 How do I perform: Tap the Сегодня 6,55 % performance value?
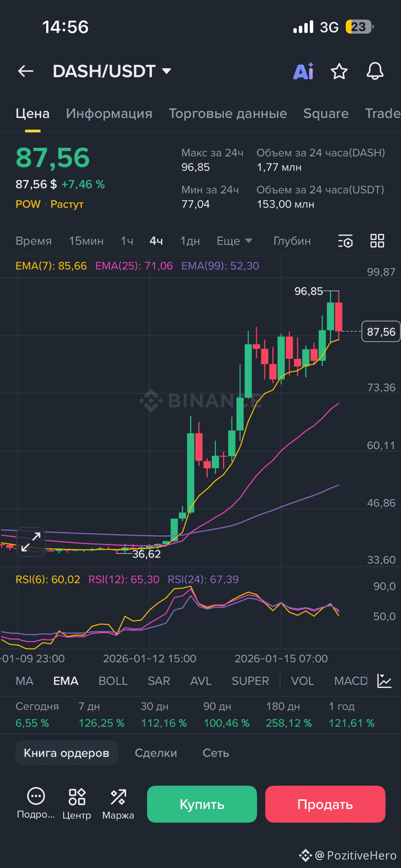(x=32, y=723)
